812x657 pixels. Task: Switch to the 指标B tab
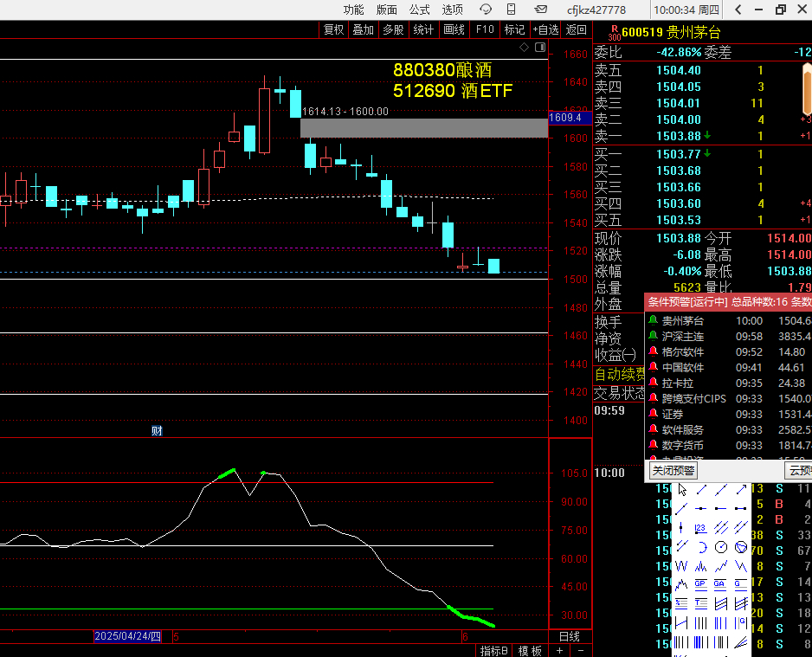pyautogui.click(x=493, y=651)
